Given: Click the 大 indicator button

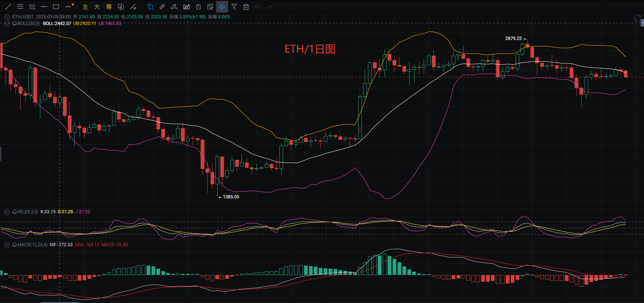Looking at the screenshot, I should [97, 7].
